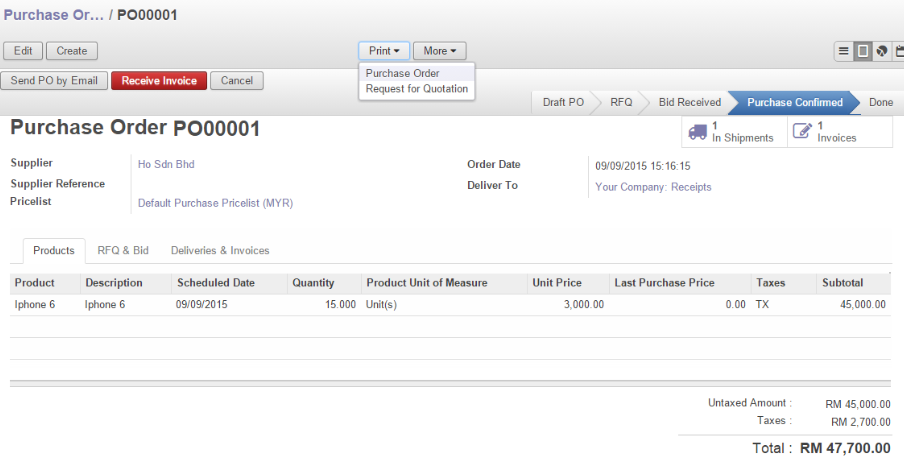
Task: Open the calendar view icon
Action: tap(898, 51)
